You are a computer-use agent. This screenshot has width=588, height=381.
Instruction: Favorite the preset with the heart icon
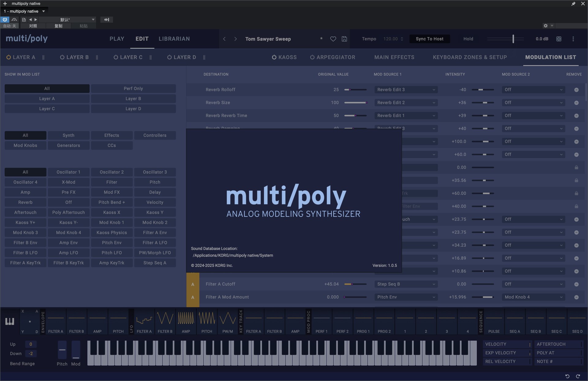click(x=333, y=39)
